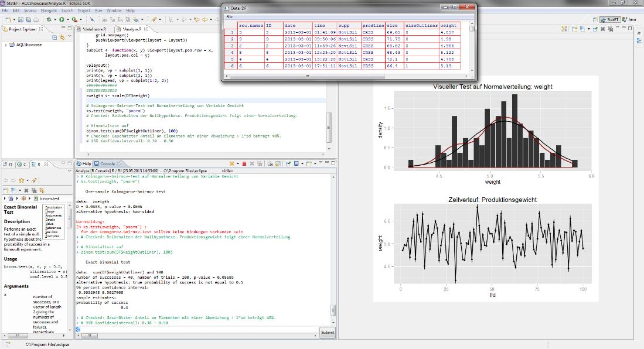Open the Run menu
Screen dimensions: 644x349
click(x=98, y=11)
